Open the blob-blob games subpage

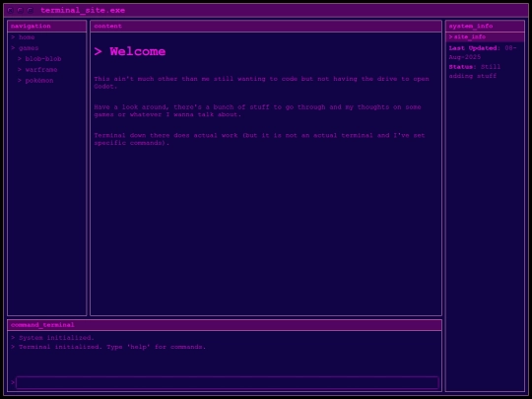(43, 59)
